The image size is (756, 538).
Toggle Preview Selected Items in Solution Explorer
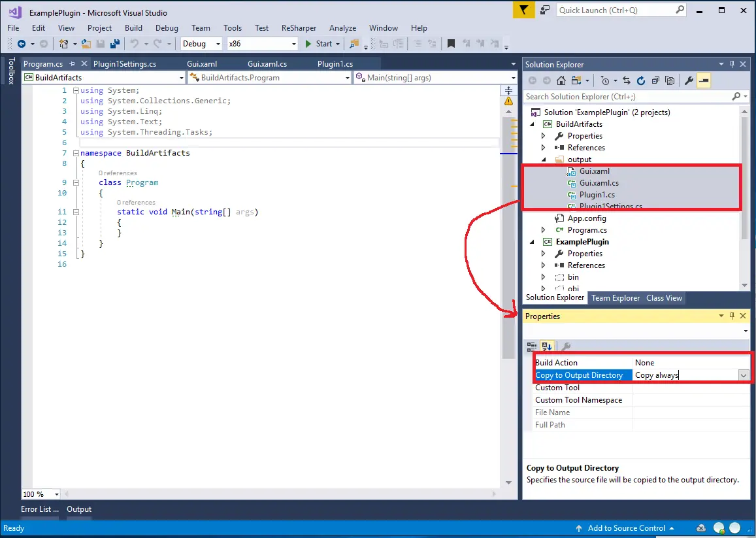pyautogui.click(x=704, y=80)
